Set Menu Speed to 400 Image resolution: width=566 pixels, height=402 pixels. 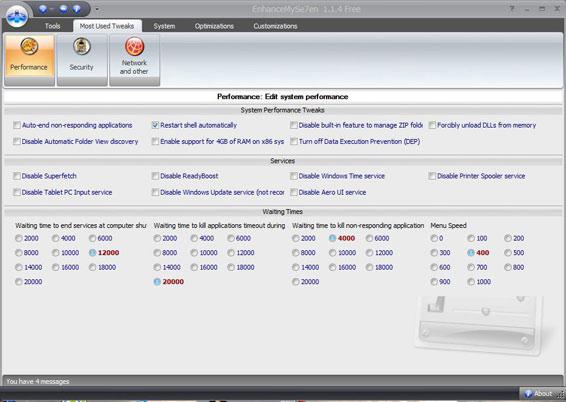pyautogui.click(x=471, y=253)
